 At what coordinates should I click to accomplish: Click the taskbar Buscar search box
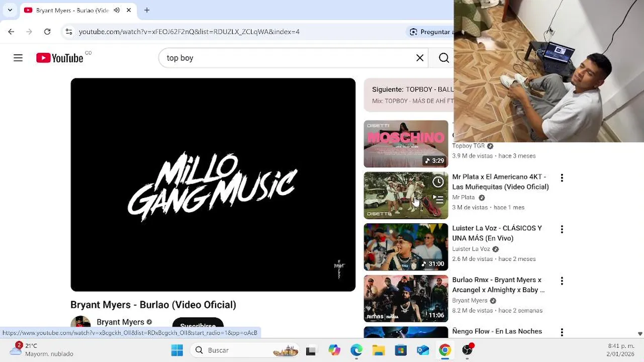pyautogui.click(x=245, y=350)
